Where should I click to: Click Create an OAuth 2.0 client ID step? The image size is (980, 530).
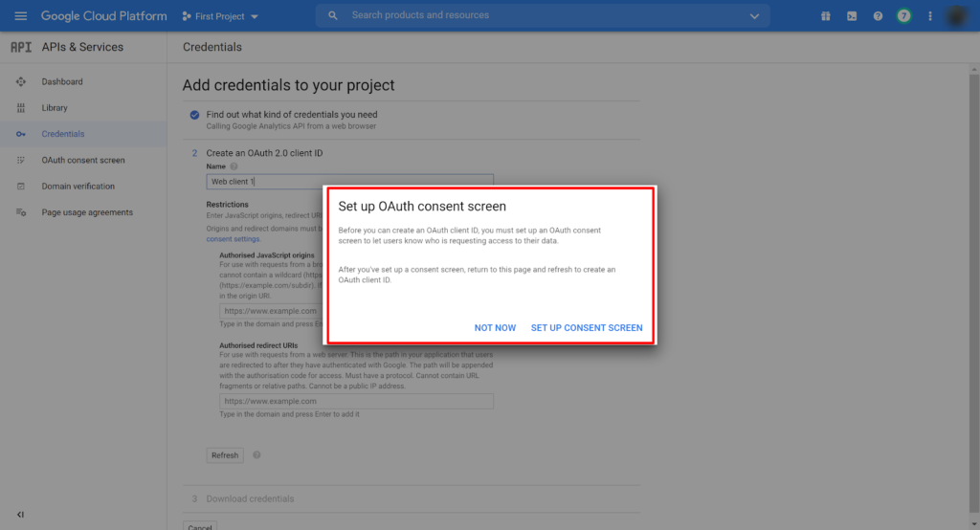coord(264,153)
